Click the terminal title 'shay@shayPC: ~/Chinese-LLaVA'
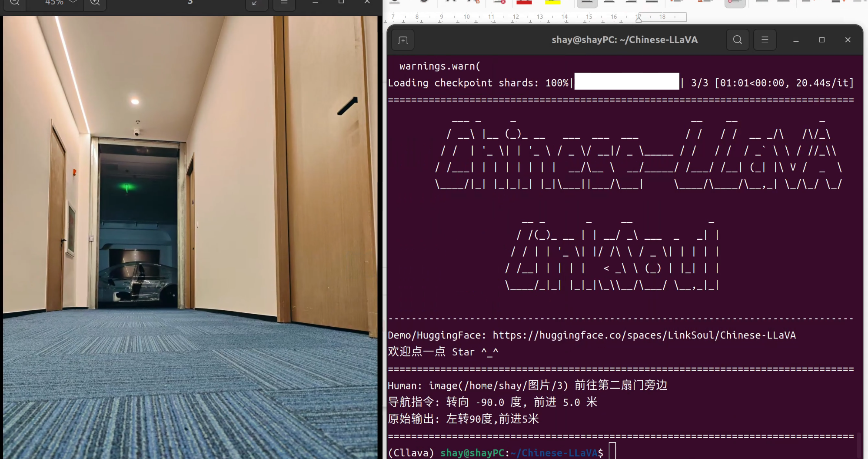Viewport: 868px width, 459px height. pos(625,40)
